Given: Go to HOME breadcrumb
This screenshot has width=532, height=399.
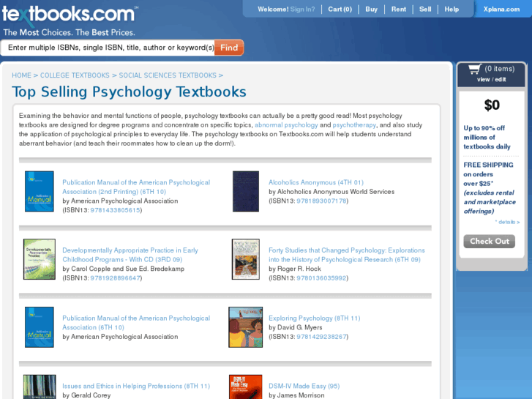Looking at the screenshot, I should pos(21,75).
